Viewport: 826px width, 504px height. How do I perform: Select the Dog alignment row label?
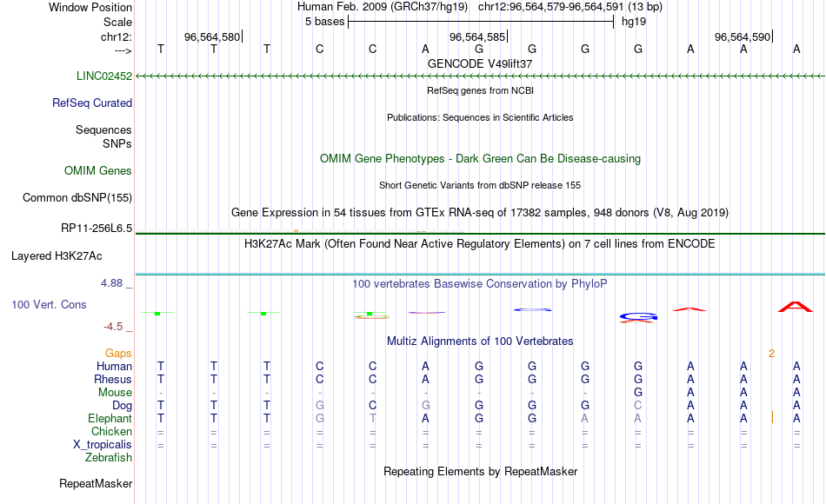point(123,406)
